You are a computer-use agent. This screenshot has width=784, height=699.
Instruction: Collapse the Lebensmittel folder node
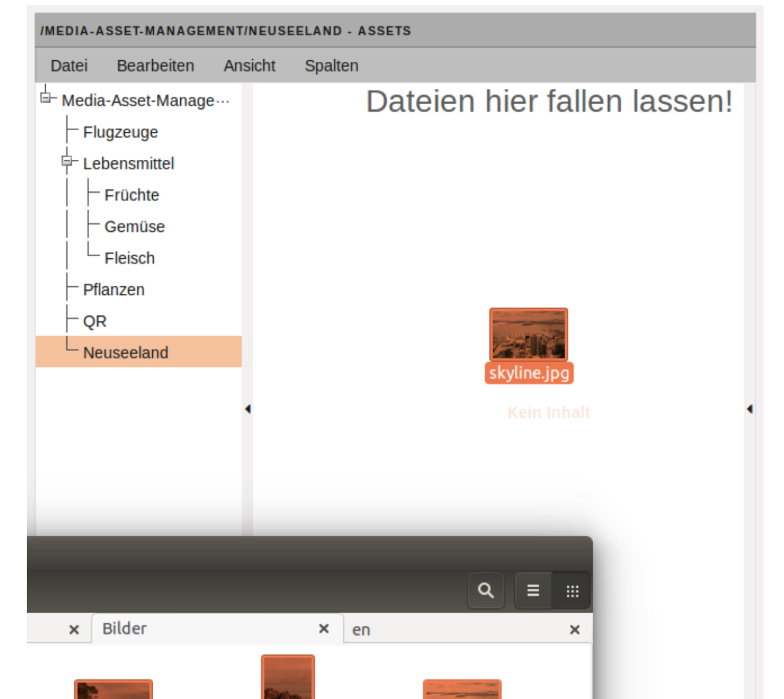pos(67,161)
